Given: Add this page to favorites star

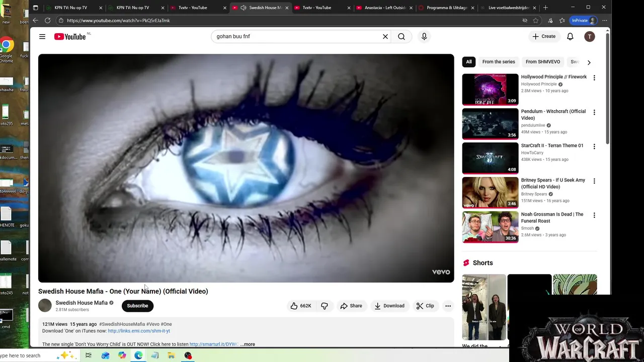Looking at the screenshot, I should point(536,20).
